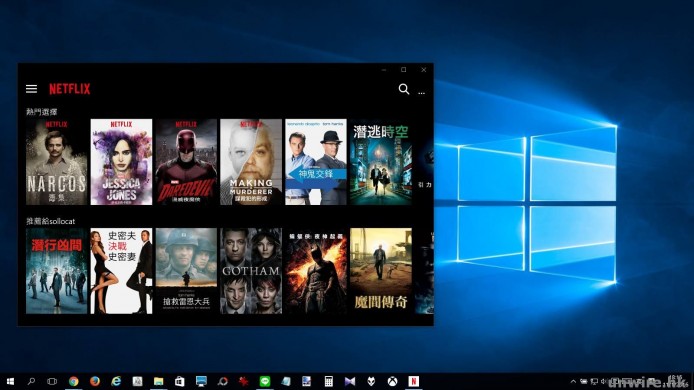Click the Netflix icon on taskbar
Viewport: 694px width, 390px height.
coord(413,381)
